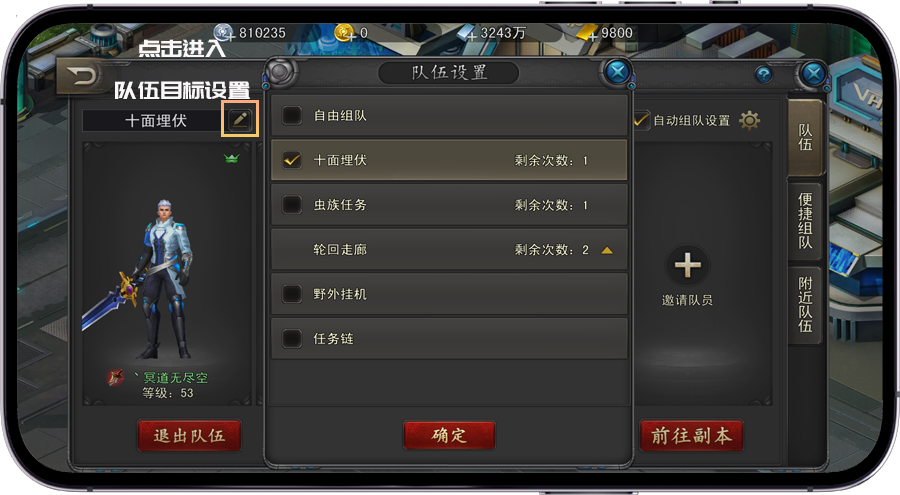Viewport: 900px width, 495px height.
Task: Open the 十面埋伏 team target selector field
Action: (155, 121)
